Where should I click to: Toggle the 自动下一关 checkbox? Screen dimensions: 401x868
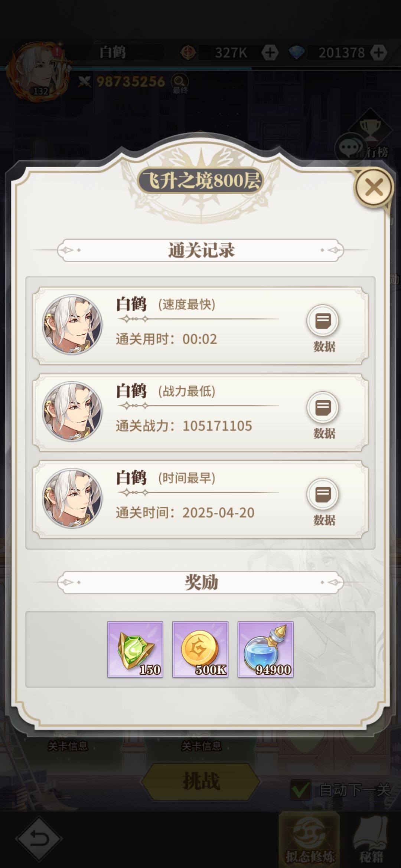[x=300, y=790]
